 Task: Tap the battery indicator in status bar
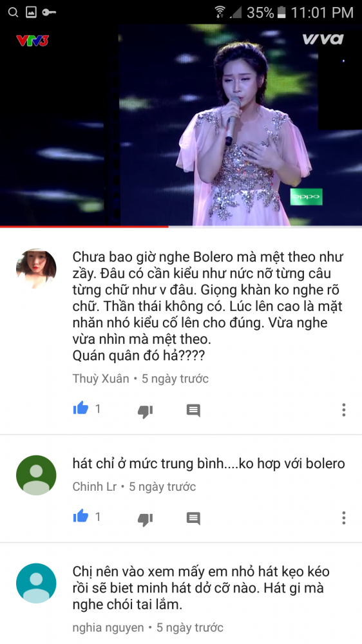click(x=281, y=13)
